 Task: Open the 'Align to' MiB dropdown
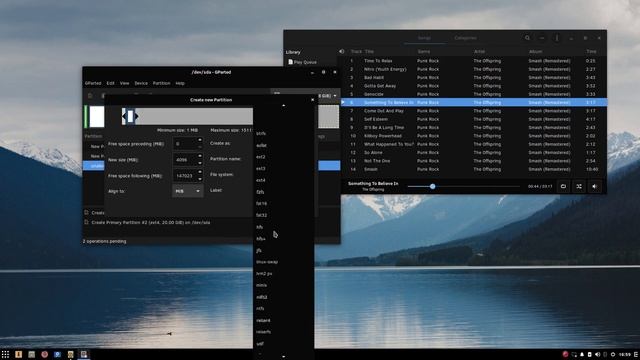pos(187,191)
